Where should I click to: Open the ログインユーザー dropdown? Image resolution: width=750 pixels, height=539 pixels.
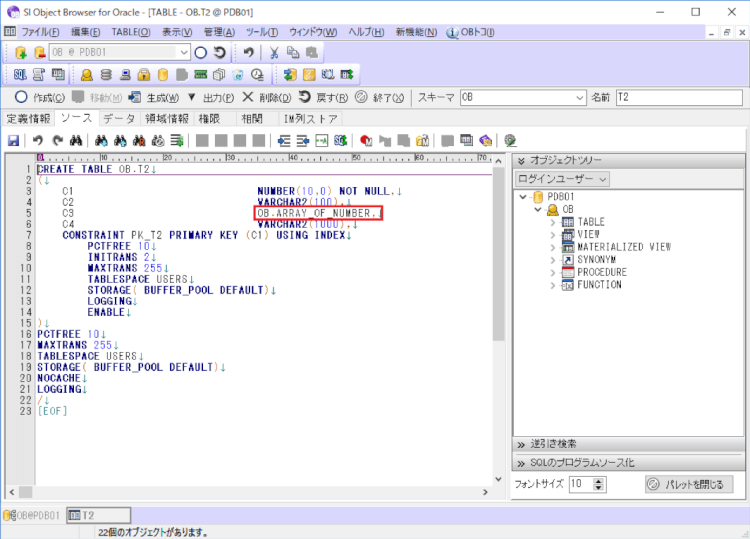point(562,179)
